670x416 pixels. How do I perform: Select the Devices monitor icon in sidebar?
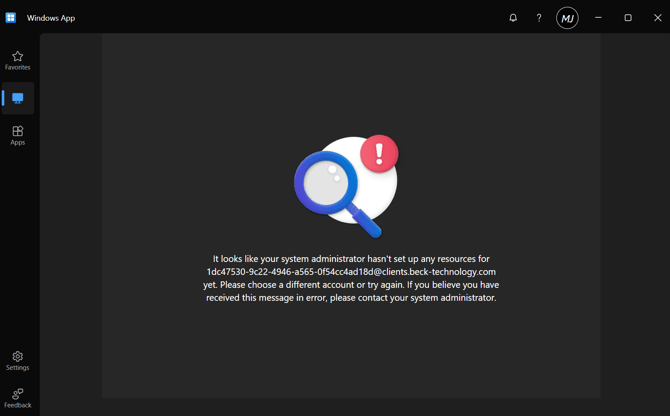point(18,98)
